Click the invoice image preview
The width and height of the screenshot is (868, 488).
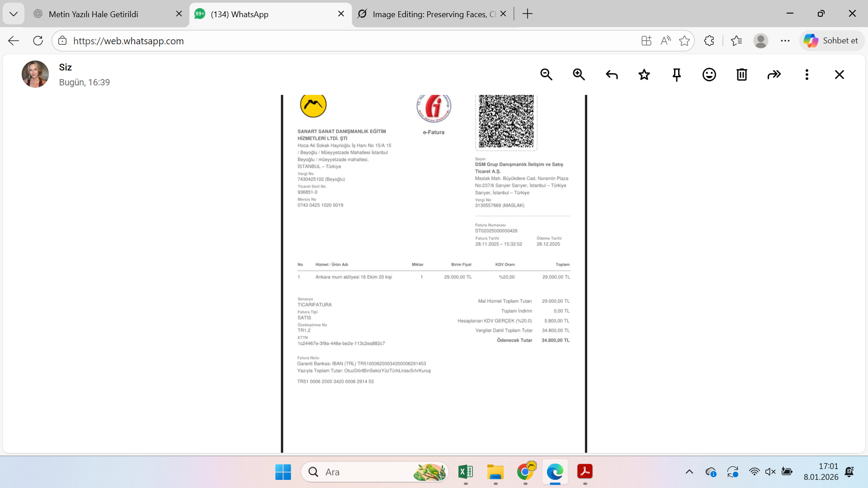[434, 274]
